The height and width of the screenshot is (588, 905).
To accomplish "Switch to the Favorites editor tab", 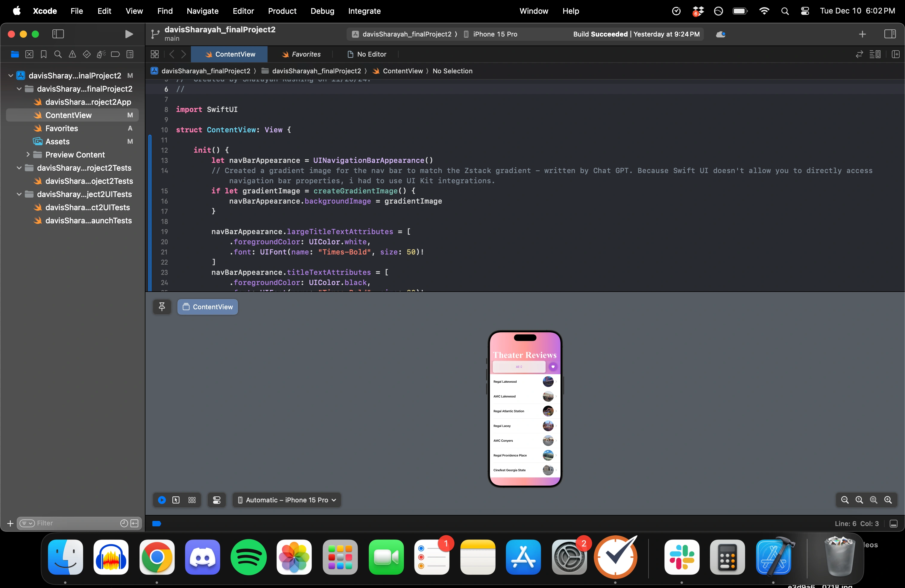I will (301, 54).
